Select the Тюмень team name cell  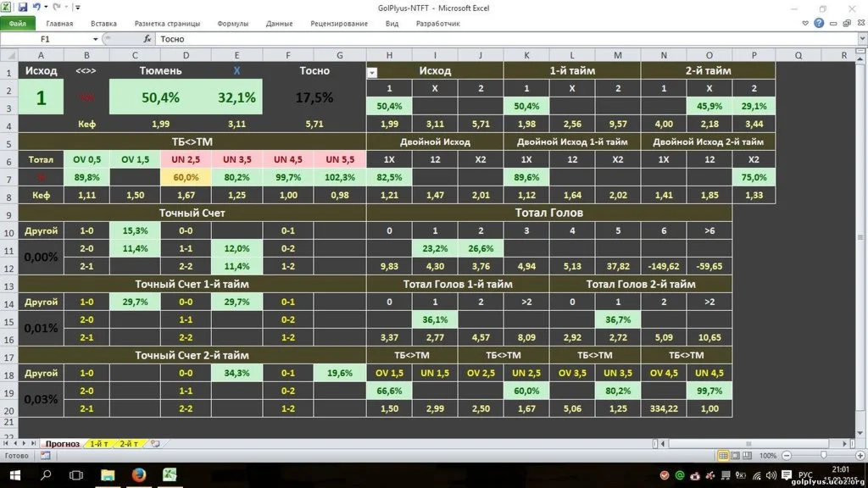(160, 71)
